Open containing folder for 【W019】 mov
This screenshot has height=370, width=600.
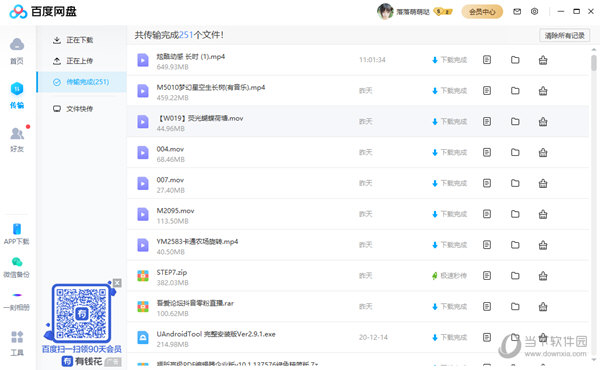tap(515, 121)
